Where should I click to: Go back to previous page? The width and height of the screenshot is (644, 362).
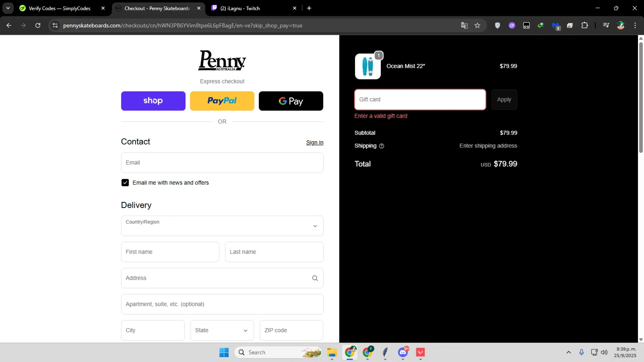pos(9,25)
